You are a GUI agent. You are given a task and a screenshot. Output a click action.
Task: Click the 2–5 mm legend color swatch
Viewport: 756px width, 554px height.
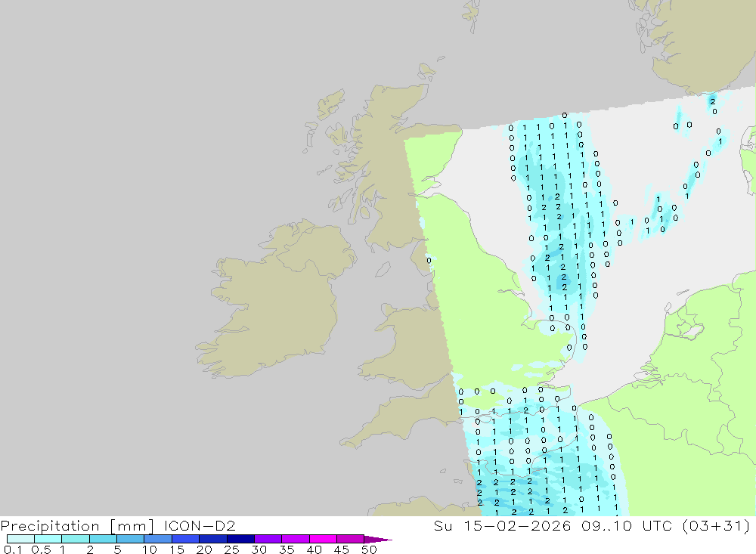[x=103, y=539]
